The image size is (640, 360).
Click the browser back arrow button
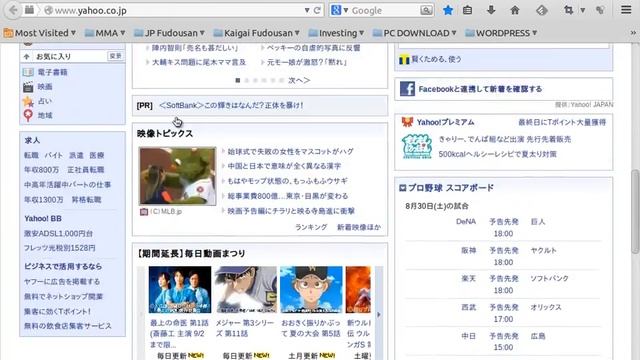(x=13, y=10)
